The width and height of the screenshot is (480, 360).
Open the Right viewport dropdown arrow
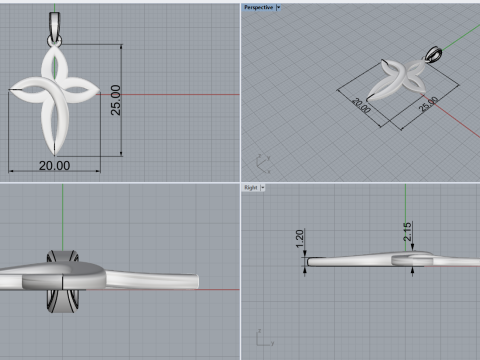263,188
